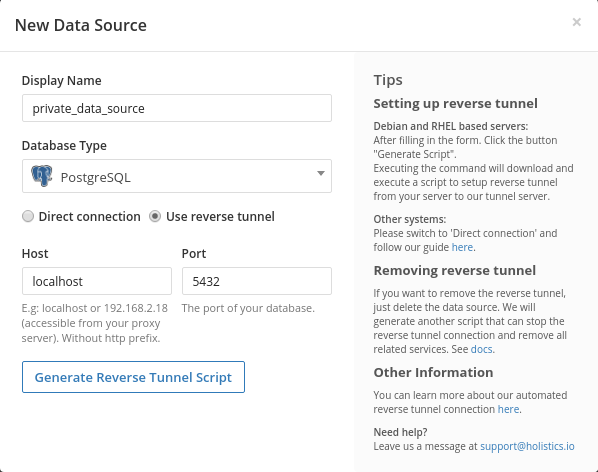Open the docs link for removing tunnel
The image size is (598, 472).
[x=481, y=349]
